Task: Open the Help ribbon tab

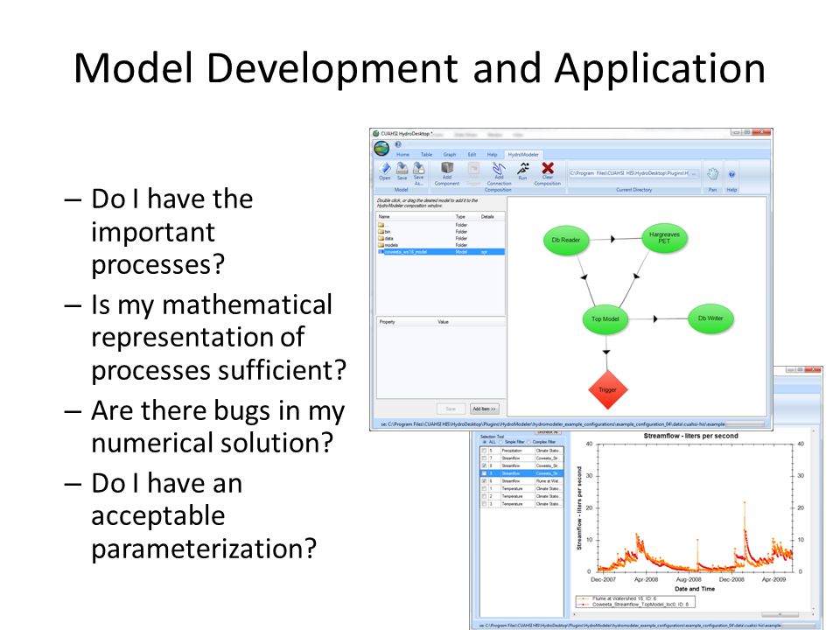Action: pos(493,154)
